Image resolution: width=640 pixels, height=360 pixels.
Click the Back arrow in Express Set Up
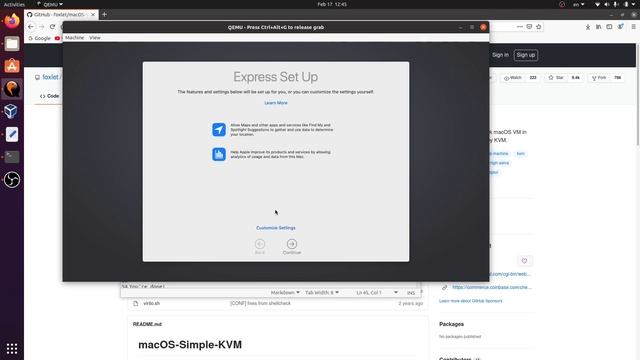pyautogui.click(x=260, y=244)
